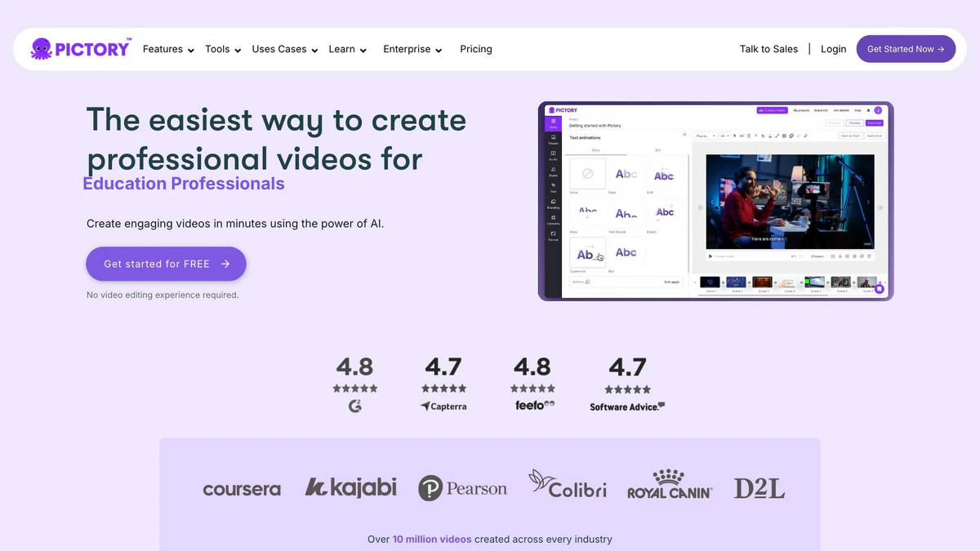The height and width of the screenshot is (551, 980).
Task: Open the purple chat bubble in editor corner
Action: click(880, 289)
